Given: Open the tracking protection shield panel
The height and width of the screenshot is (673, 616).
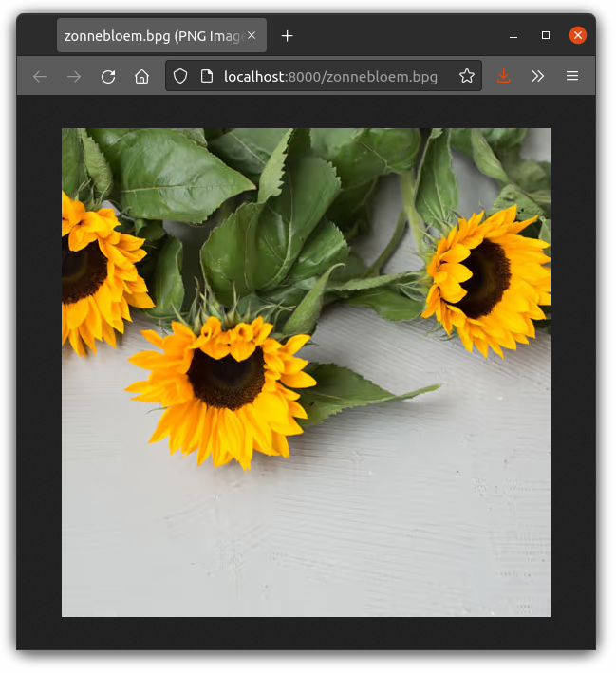Looking at the screenshot, I should [x=180, y=76].
